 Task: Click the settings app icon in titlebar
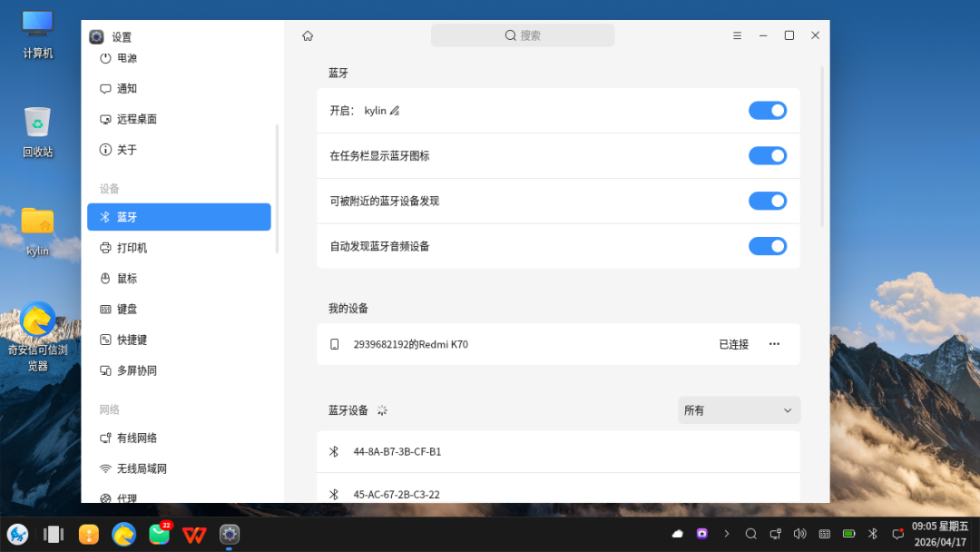click(96, 37)
